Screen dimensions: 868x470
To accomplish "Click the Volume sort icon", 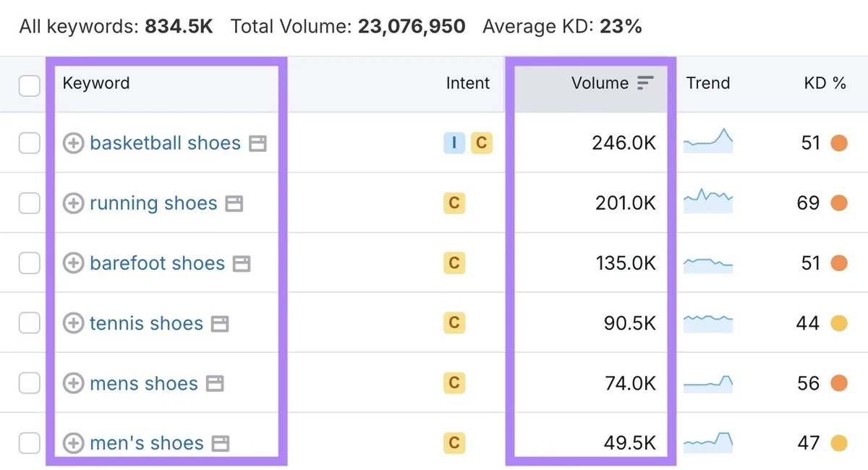I will click(x=645, y=83).
